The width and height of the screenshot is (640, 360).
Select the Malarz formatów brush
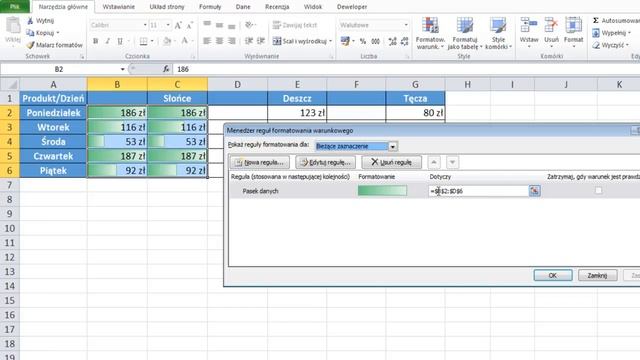tap(30, 45)
